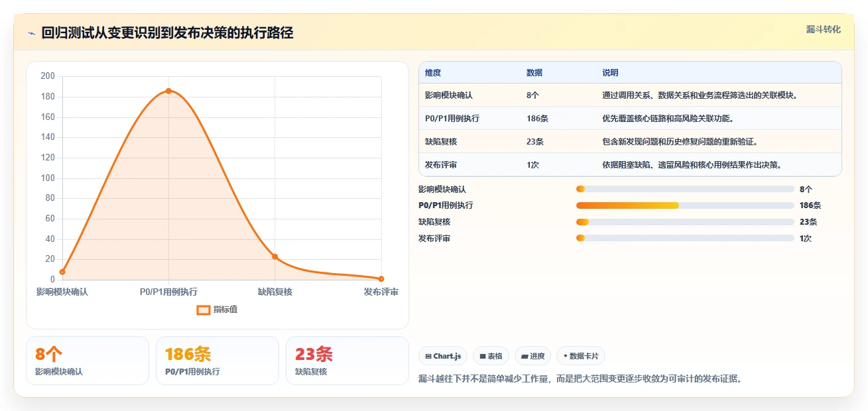Click the footer note starting 漏斗越往下

click(x=580, y=379)
